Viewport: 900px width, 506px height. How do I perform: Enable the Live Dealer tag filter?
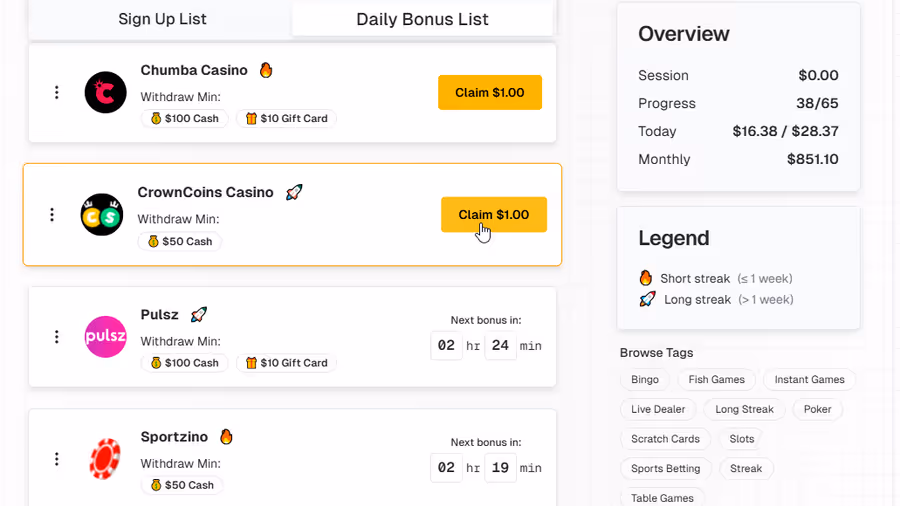pyautogui.click(x=658, y=409)
